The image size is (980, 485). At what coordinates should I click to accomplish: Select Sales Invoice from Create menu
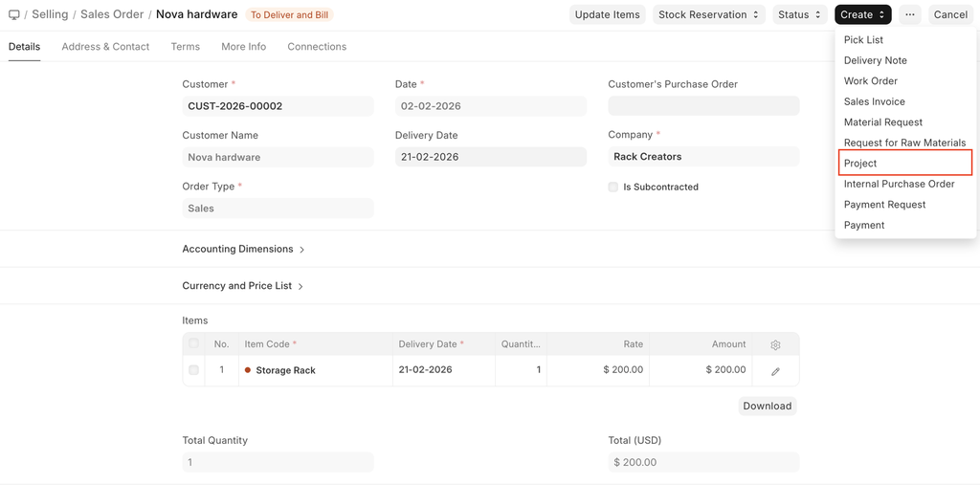(874, 101)
